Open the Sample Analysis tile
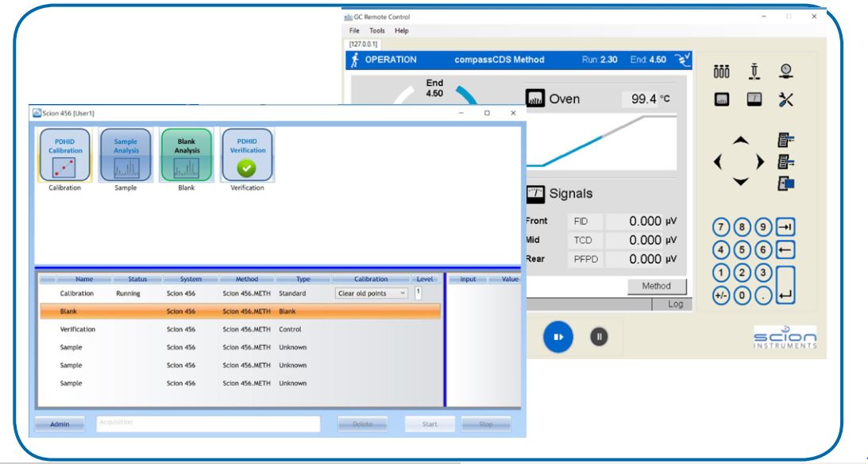This screenshot has width=868, height=464. coord(125,155)
